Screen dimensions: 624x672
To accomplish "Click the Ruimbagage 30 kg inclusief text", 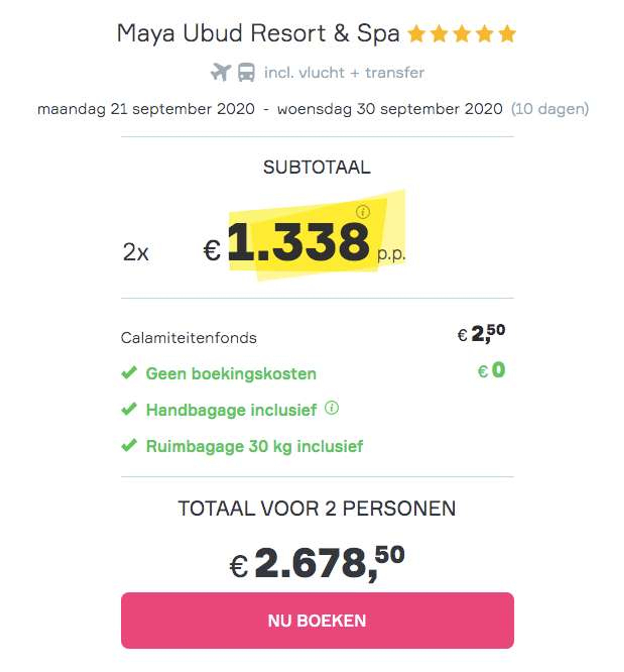I will pos(254,446).
